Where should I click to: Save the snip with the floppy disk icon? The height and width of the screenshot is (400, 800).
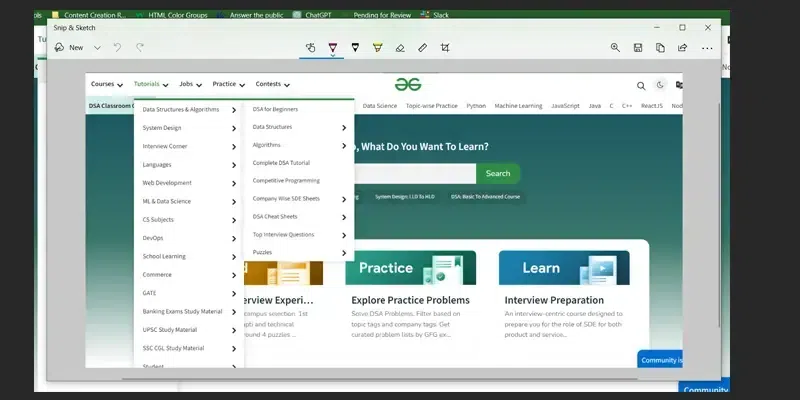638,47
